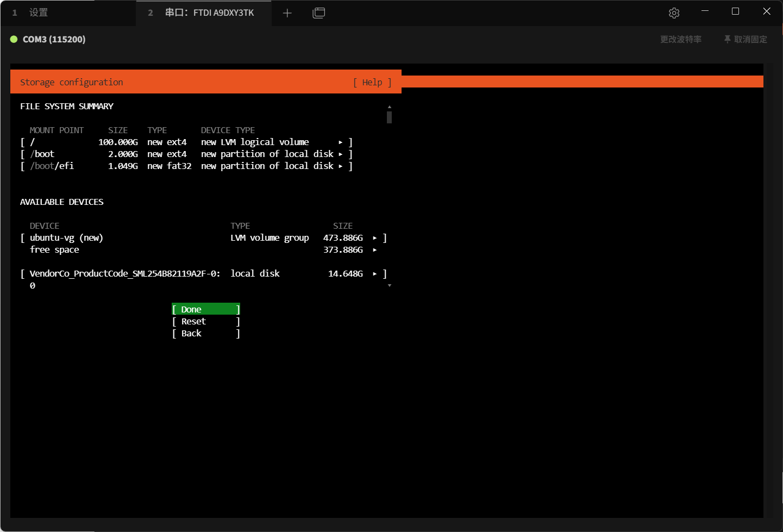This screenshot has width=783, height=532.
Task: Open the settings gear icon
Action: coord(674,13)
